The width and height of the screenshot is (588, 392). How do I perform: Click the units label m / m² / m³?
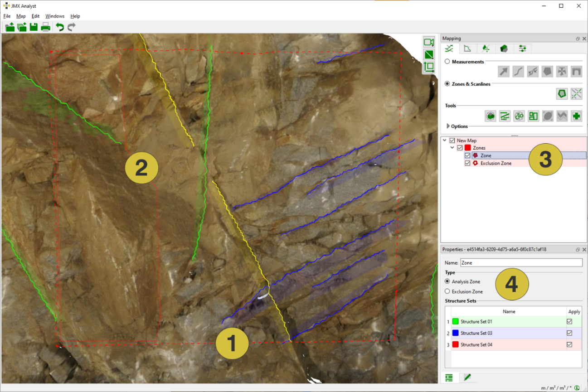pos(557,387)
